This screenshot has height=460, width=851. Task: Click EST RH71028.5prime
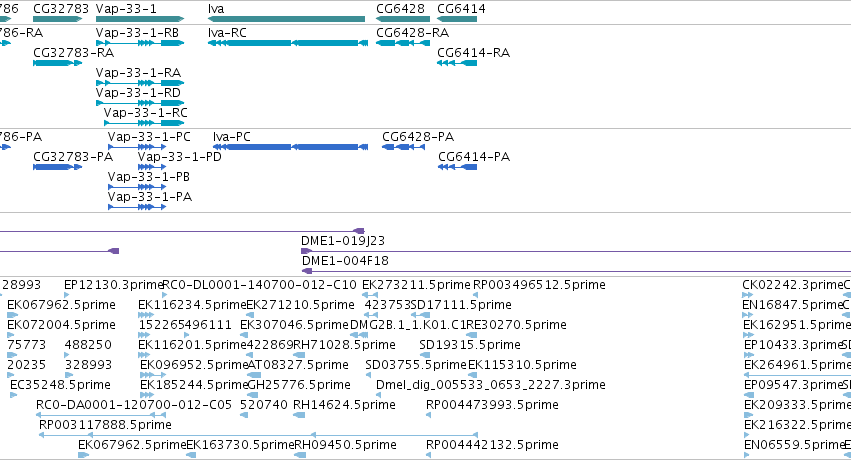345,345
